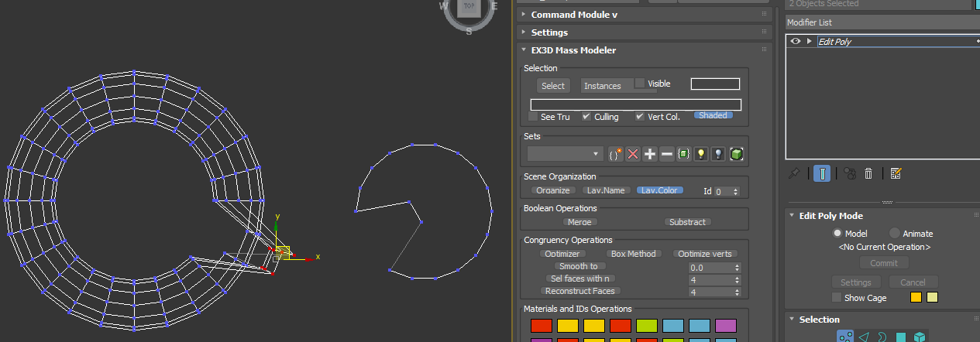
Task: Toggle Edit Poly modifier eye visibility
Action: click(795, 42)
